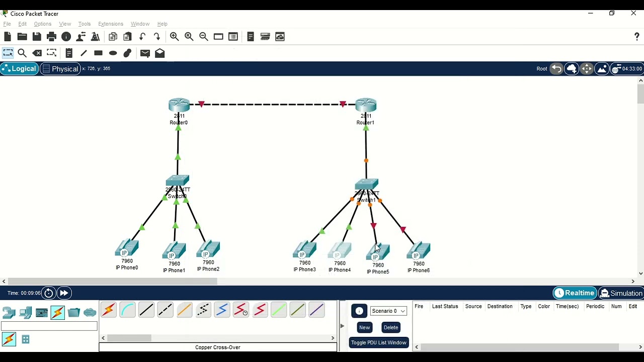
Task: Click workspace horizontal scrollbar thumb
Action: [x=113, y=281]
